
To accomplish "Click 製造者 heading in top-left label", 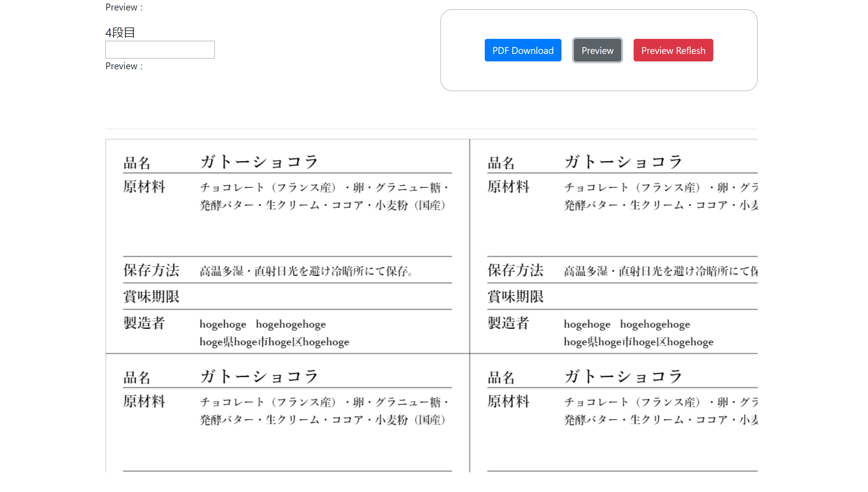I will click(144, 323).
